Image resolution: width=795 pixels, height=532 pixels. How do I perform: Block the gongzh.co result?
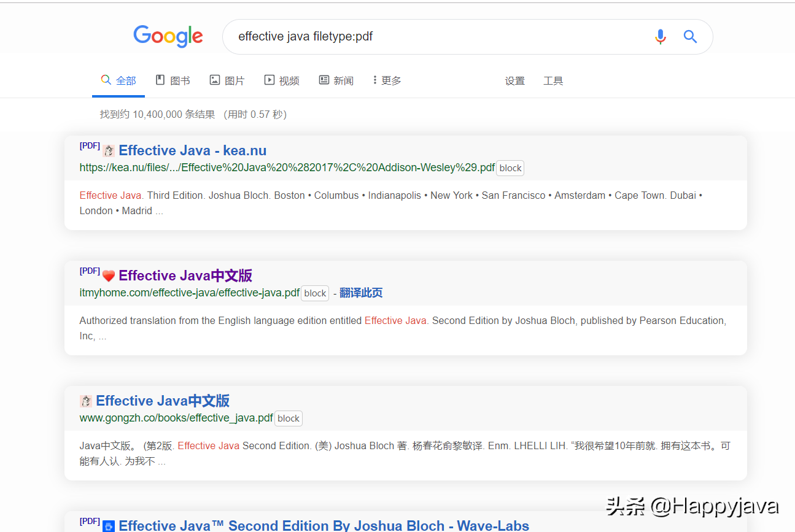[288, 418]
